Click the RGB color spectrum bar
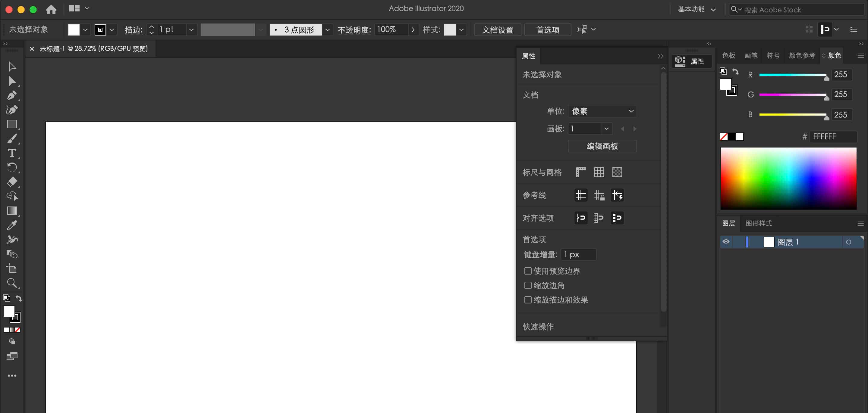The width and height of the screenshot is (868, 413). click(788, 179)
